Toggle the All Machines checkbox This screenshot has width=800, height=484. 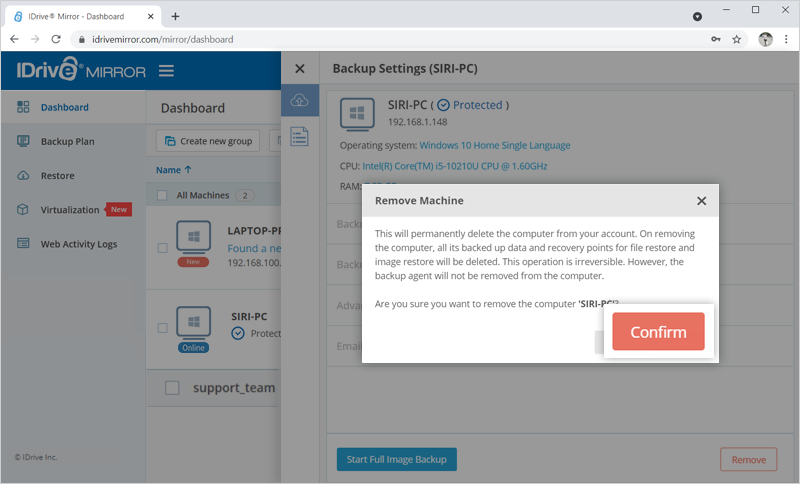pos(163,195)
